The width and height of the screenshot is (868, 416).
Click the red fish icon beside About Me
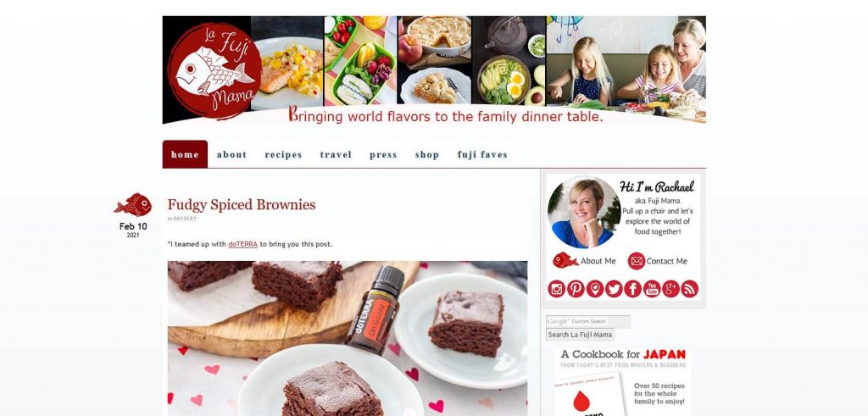tap(565, 261)
